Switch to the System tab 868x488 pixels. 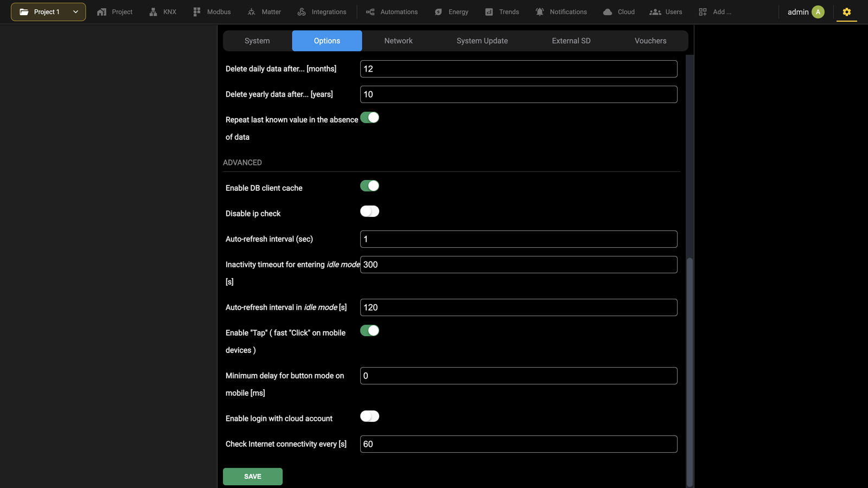(257, 41)
